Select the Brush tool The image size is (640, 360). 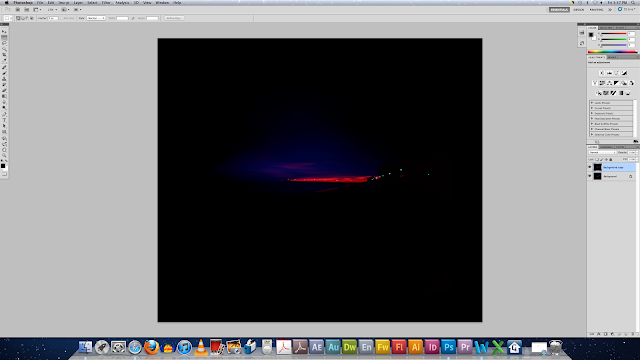tap(4, 73)
